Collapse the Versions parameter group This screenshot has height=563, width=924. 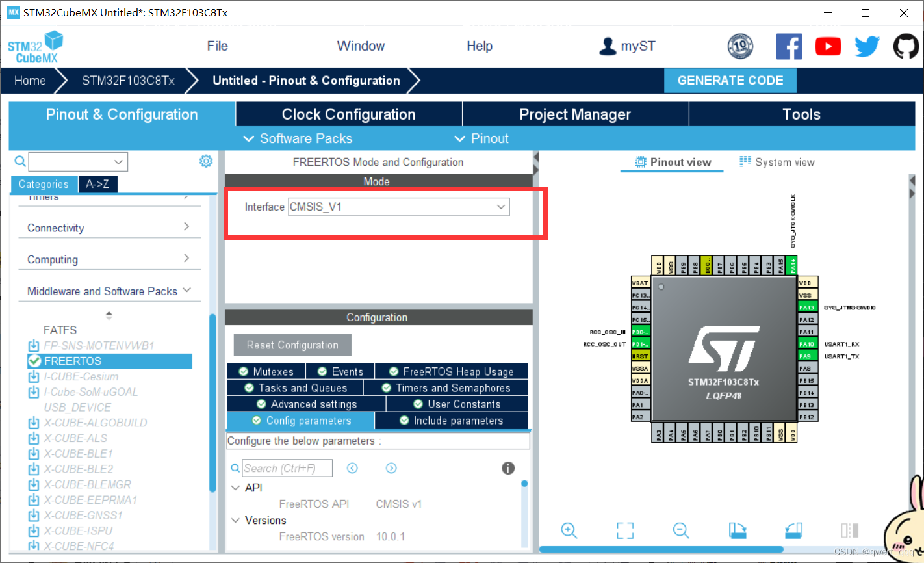click(x=236, y=520)
